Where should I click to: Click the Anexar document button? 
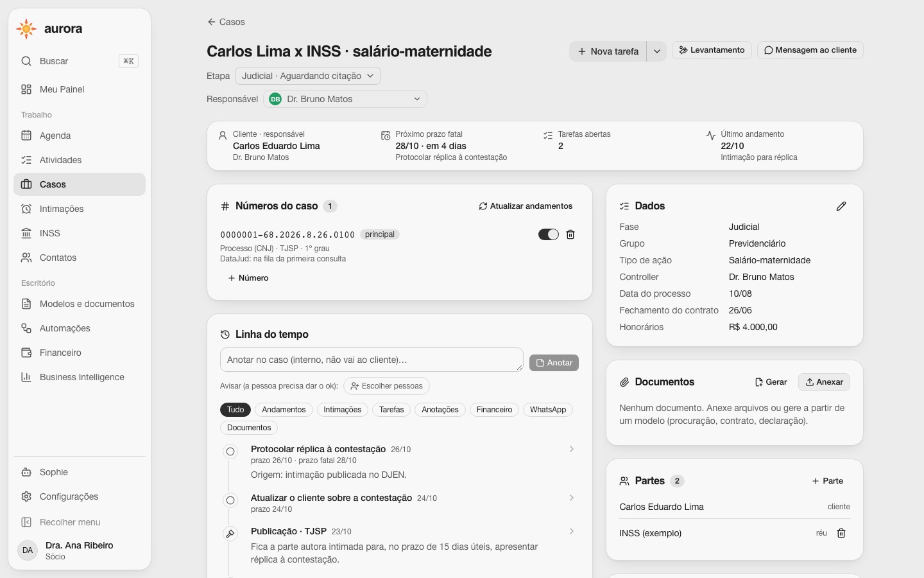(824, 382)
